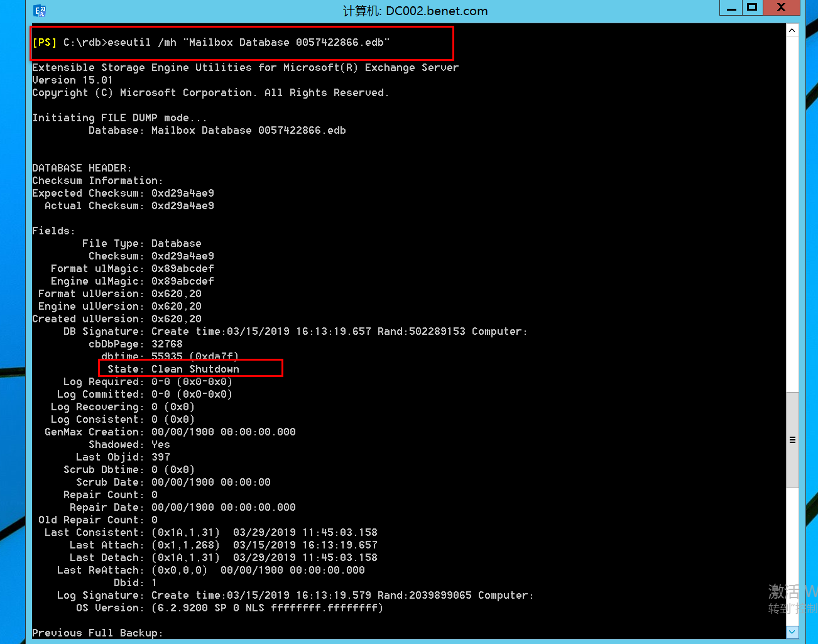818x644 pixels.
Task: Click the "Log Signature" line
Action: [x=295, y=595]
